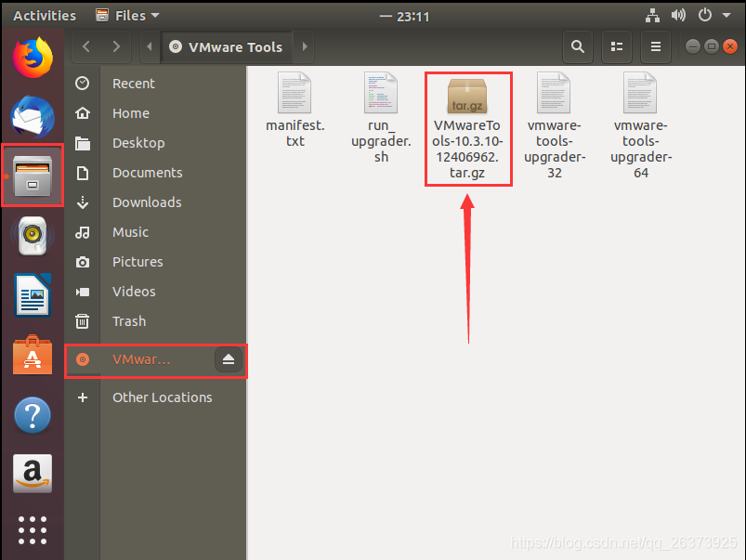Select Home in the sidebar
The height and width of the screenshot is (560, 746).
156,113
